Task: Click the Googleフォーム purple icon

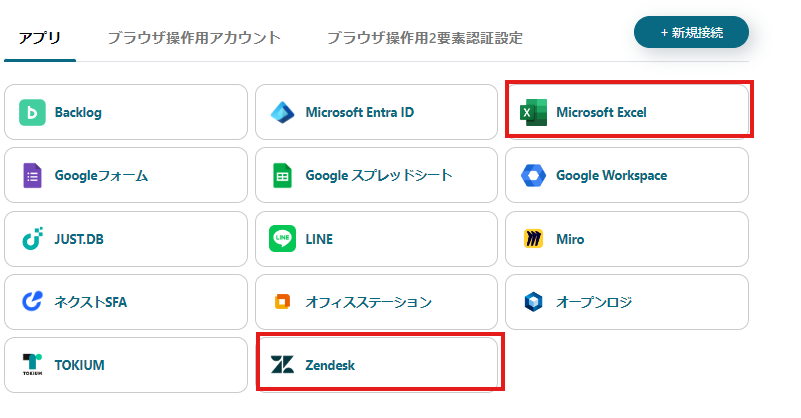Action: pos(33,176)
